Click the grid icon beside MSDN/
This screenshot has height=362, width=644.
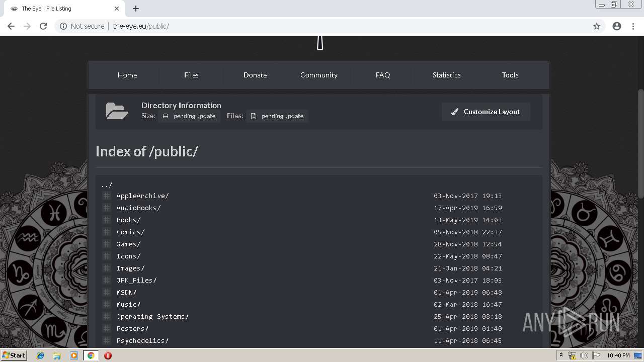pyautogui.click(x=107, y=292)
